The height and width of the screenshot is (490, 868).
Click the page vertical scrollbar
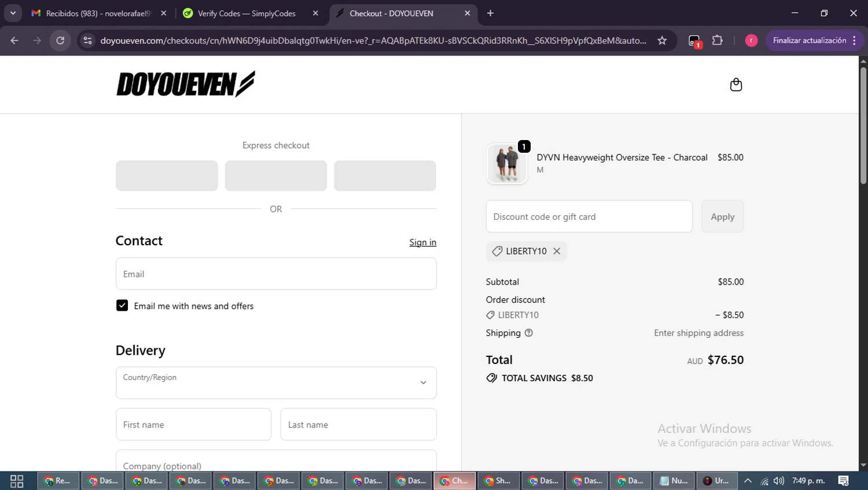click(863, 126)
